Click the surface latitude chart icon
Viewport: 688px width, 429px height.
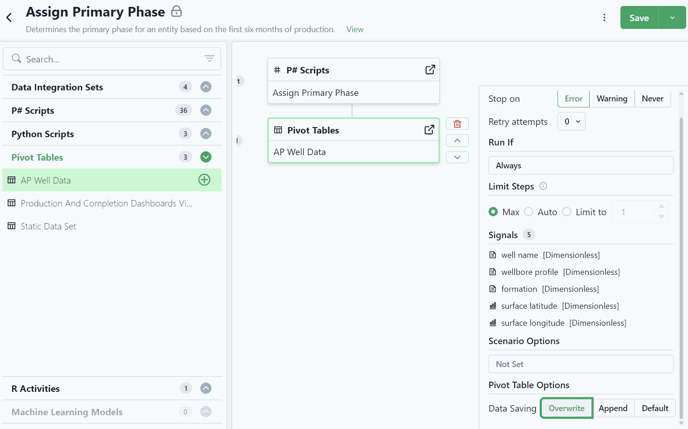click(493, 306)
